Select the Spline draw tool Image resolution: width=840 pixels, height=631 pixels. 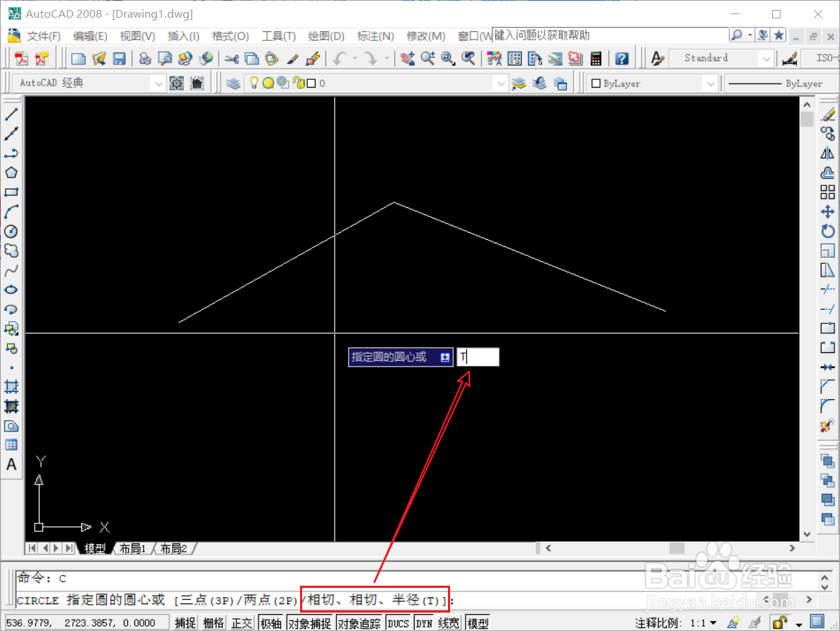tap(11, 270)
